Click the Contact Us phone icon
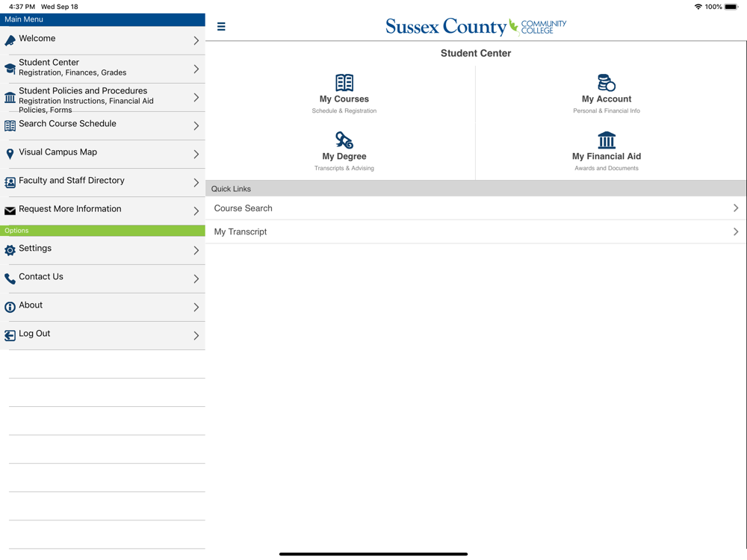Viewport: 747px width, 560px height. [10, 279]
